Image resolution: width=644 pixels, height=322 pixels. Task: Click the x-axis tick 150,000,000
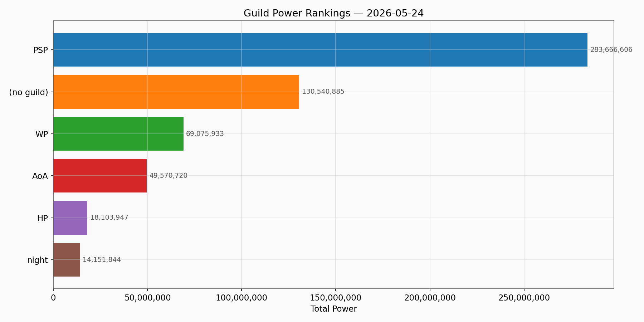pos(336,298)
